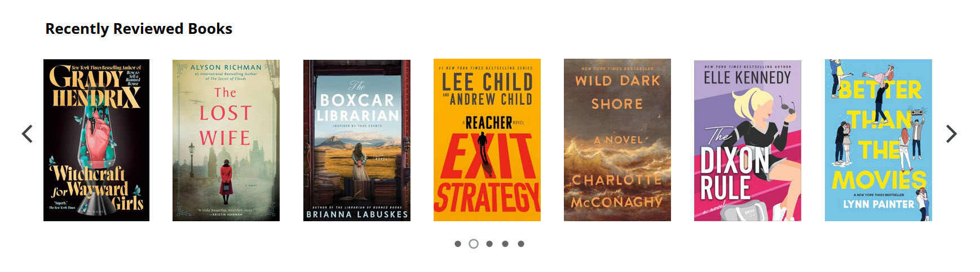Jump to the last carousel dot
The width and height of the screenshot is (980, 272).
tap(521, 244)
